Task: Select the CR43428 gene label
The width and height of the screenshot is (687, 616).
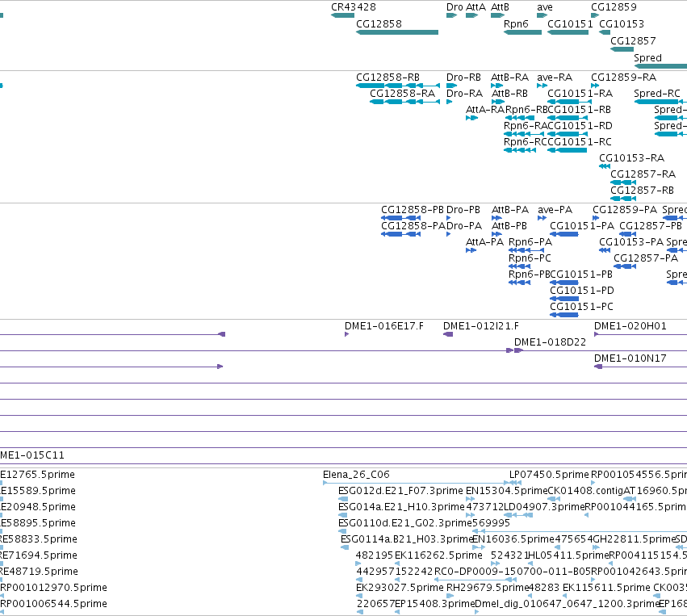Action: point(353,7)
